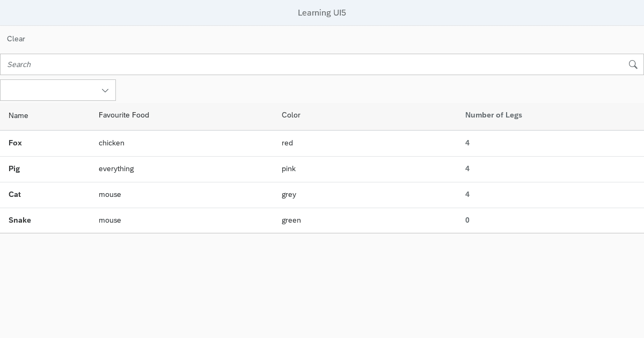The image size is (644, 338).
Task: Sort by the Name column header
Action: coord(18,115)
